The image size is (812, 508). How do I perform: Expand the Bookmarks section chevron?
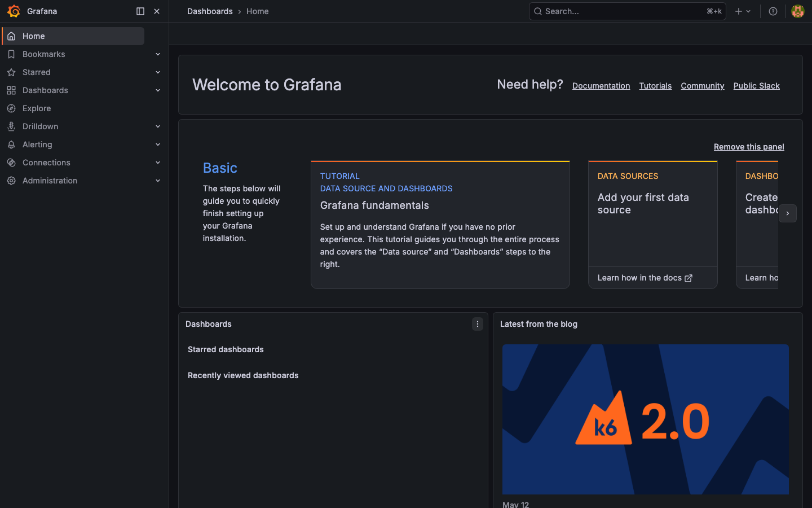pos(158,54)
